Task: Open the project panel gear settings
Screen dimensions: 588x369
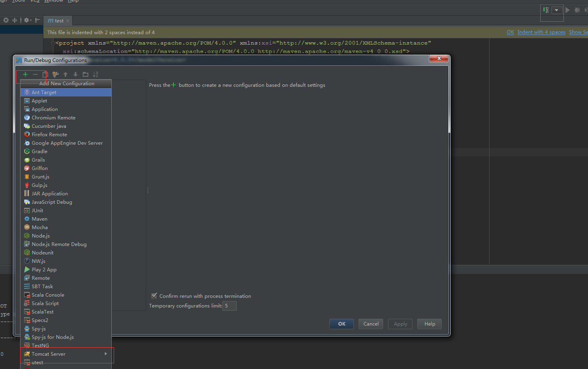Action: click(27, 20)
